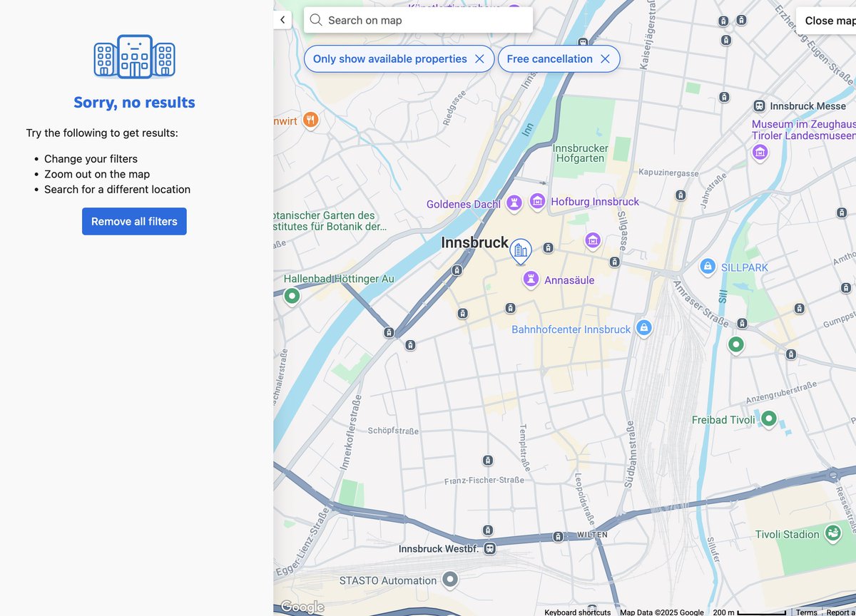Click the Schöpfstraße street label
The image size is (856, 616).
point(393,431)
